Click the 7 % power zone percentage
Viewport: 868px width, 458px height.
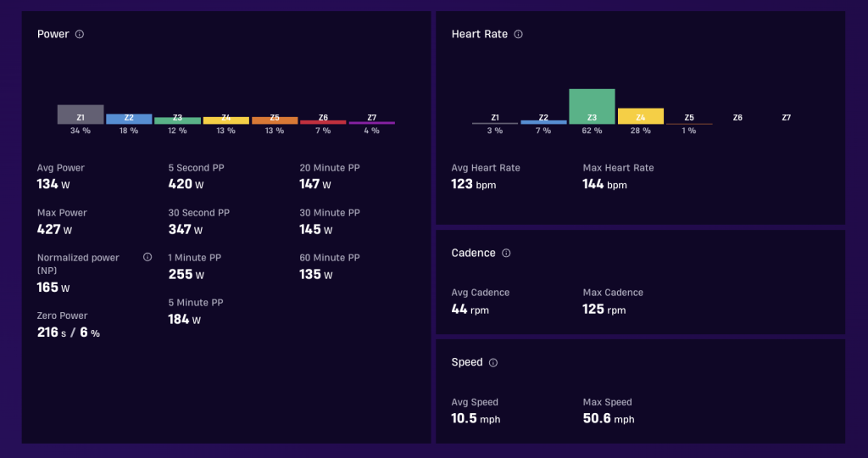pos(323,131)
